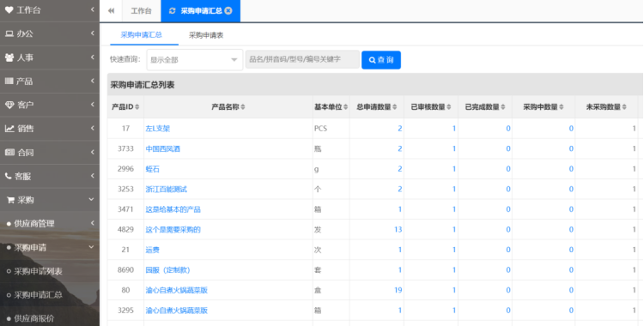Open the 运费 product link
644x326 pixels.
click(152, 250)
